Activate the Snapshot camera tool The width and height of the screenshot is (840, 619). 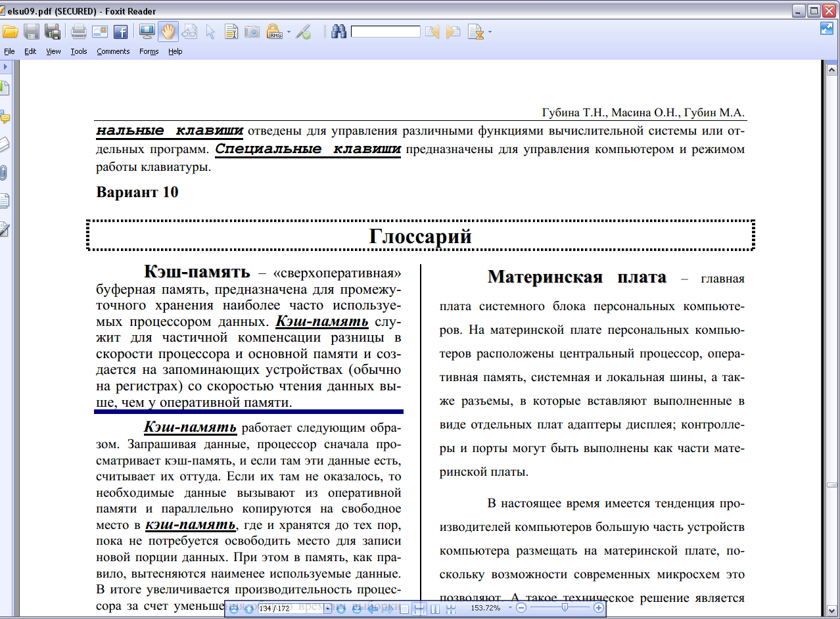[x=252, y=31]
